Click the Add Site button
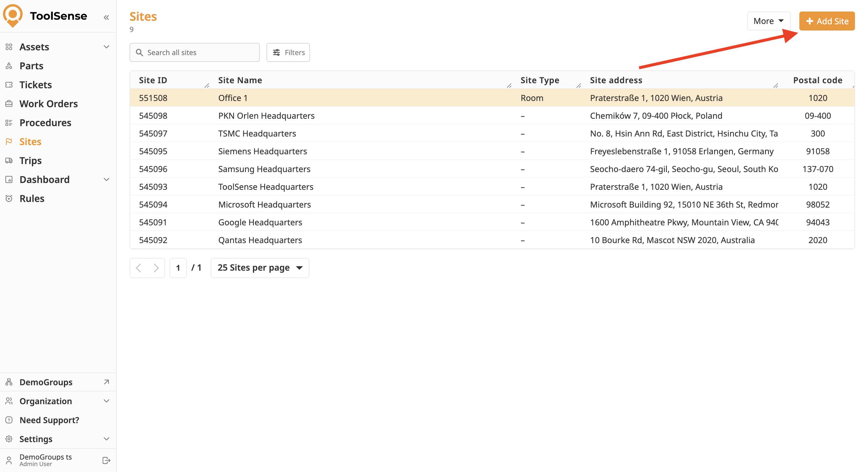 pos(827,21)
